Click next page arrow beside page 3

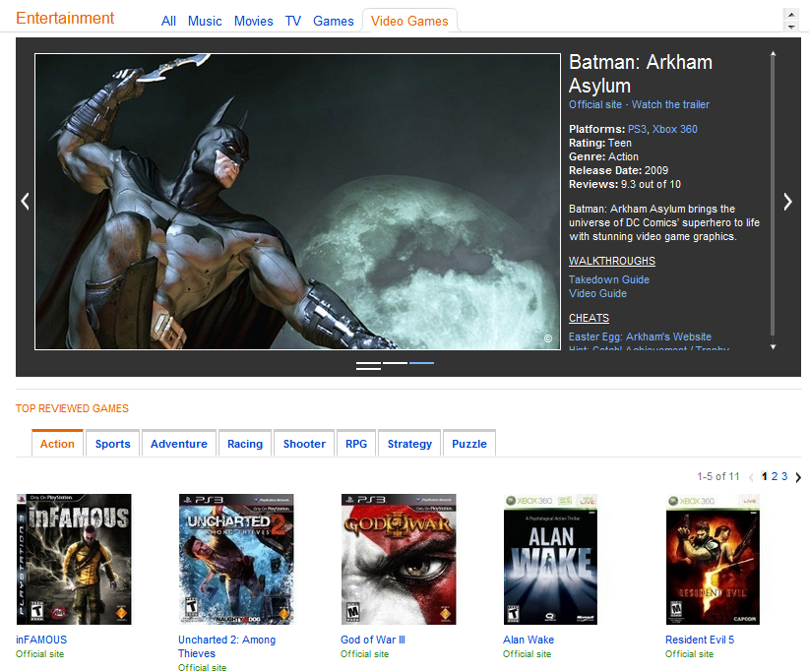798,477
